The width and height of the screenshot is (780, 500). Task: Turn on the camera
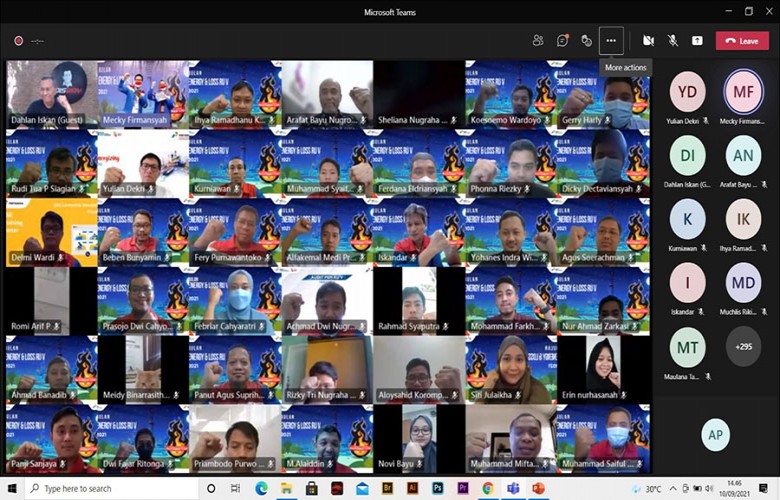(x=648, y=41)
